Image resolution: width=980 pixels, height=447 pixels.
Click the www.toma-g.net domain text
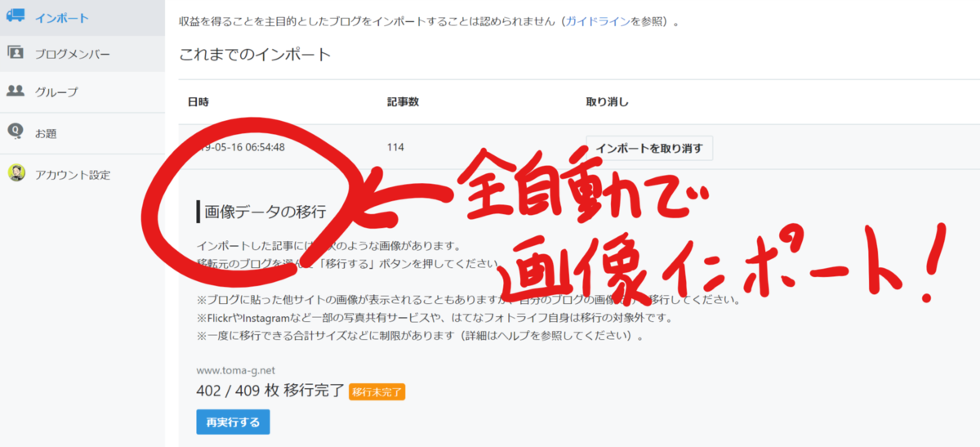click(235, 370)
